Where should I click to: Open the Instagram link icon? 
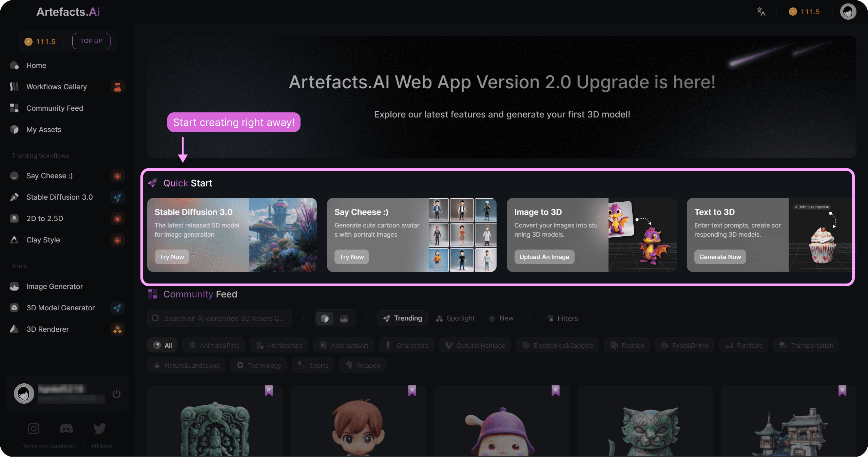pos(34,428)
